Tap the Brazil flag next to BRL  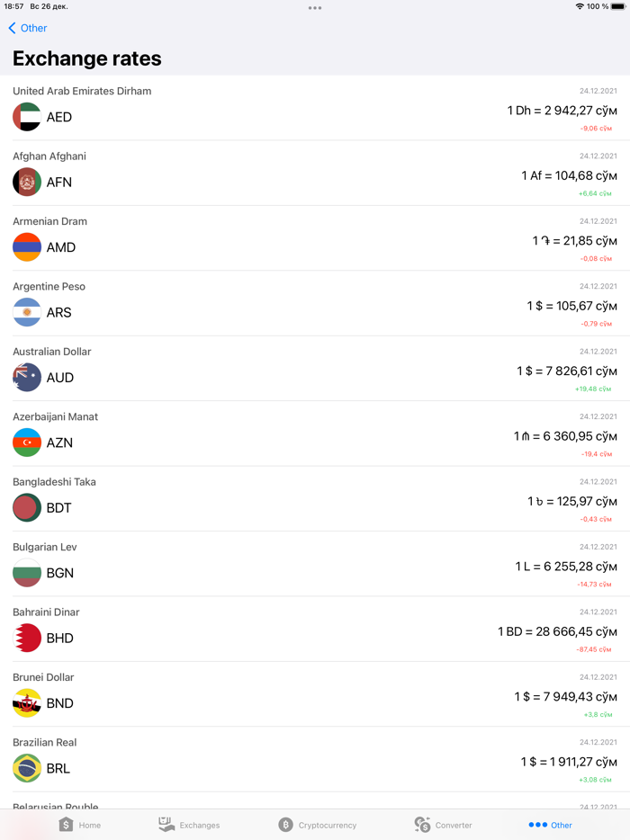click(26, 768)
